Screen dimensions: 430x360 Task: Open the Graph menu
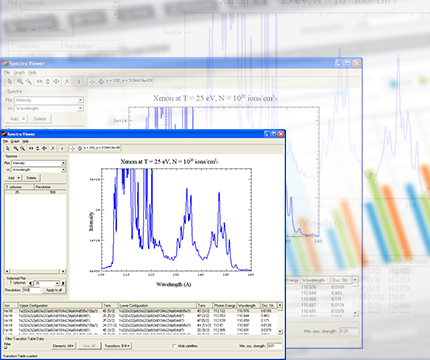pos(15,141)
